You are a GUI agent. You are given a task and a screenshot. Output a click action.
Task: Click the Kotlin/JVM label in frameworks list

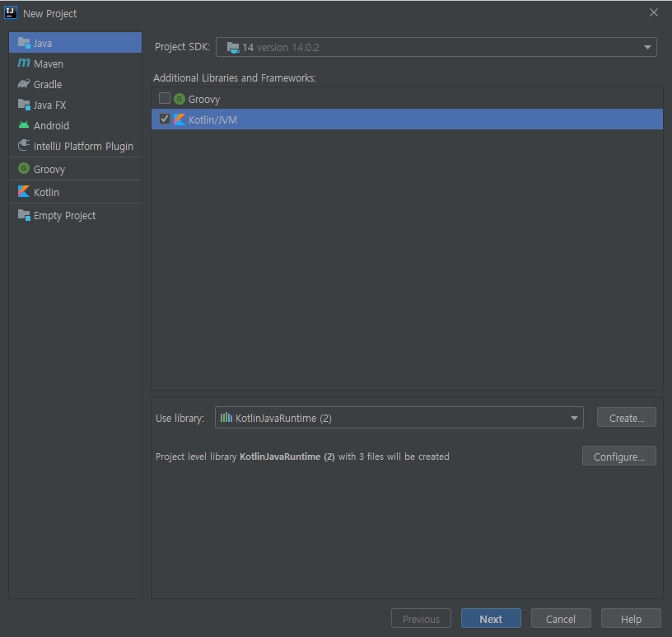pyautogui.click(x=212, y=119)
